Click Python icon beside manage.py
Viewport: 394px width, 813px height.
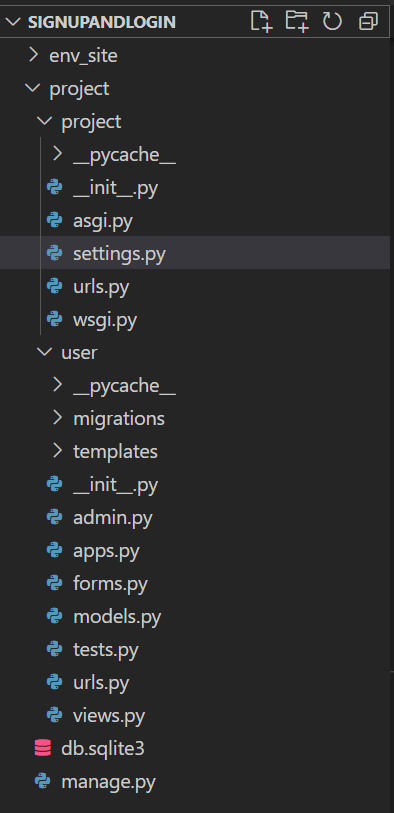coord(43,781)
